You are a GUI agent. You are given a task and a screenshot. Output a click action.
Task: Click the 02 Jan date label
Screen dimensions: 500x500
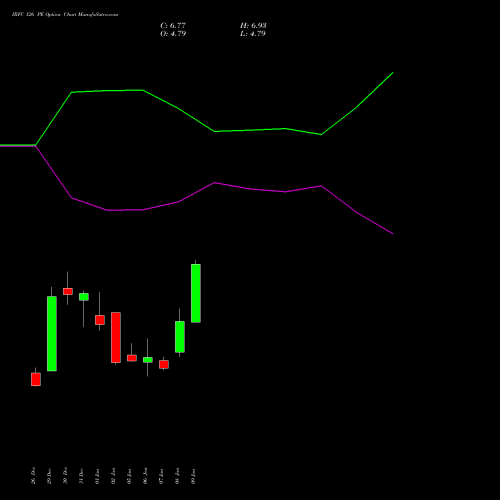click(x=113, y=475)
